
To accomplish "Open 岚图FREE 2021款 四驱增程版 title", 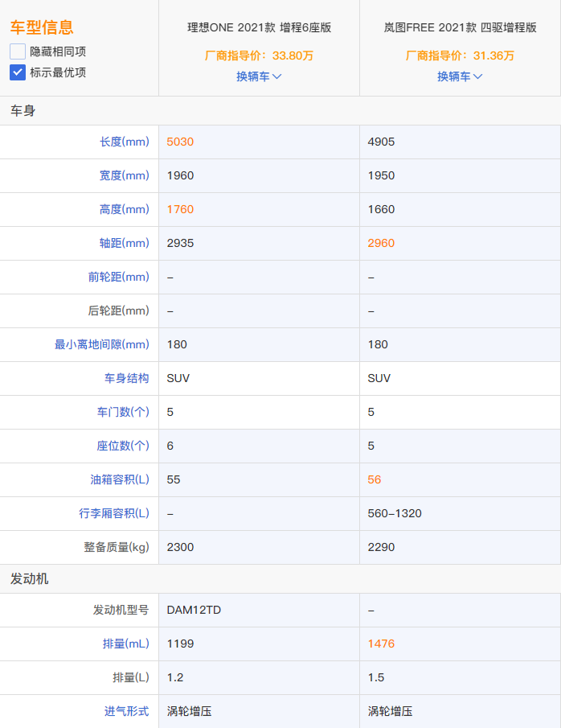I will [x=460, y=27].
